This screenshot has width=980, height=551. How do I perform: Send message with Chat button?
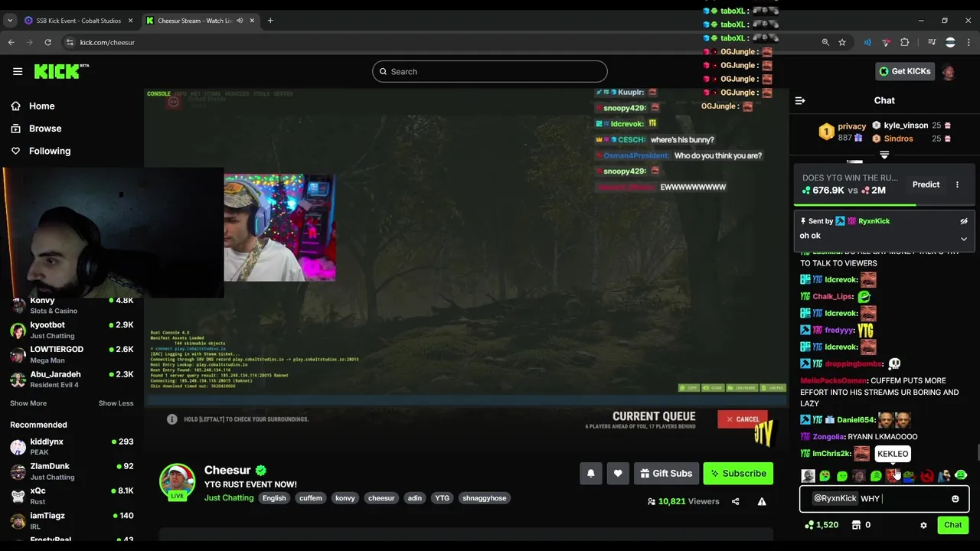coord(952,525)
